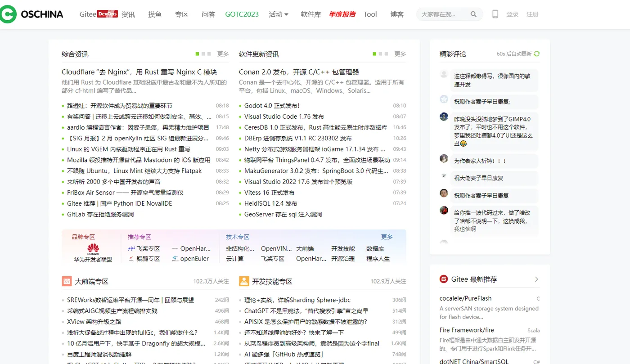This screenshot has width=630, height=364.
Task: Click 更多 in 软件更新资讯 header
Action: pyautogui.click(x=400, y=54)
